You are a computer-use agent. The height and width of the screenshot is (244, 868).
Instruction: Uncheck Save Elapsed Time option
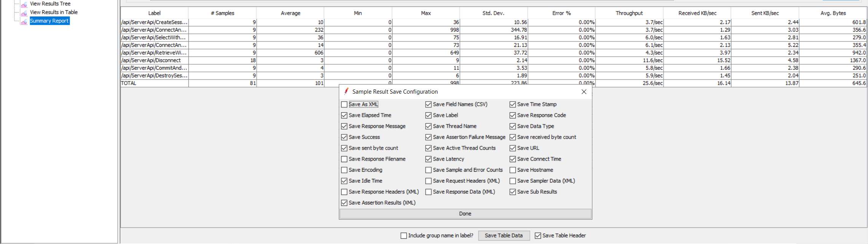[x=344, y=115]
